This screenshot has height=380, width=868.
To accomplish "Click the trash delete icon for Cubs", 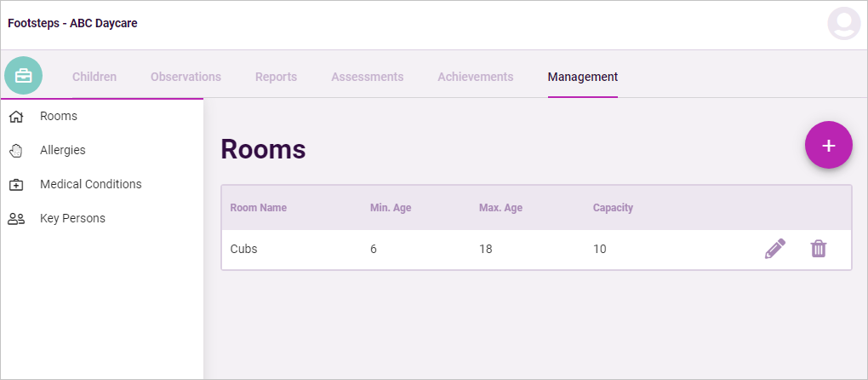I will (818, 249).
